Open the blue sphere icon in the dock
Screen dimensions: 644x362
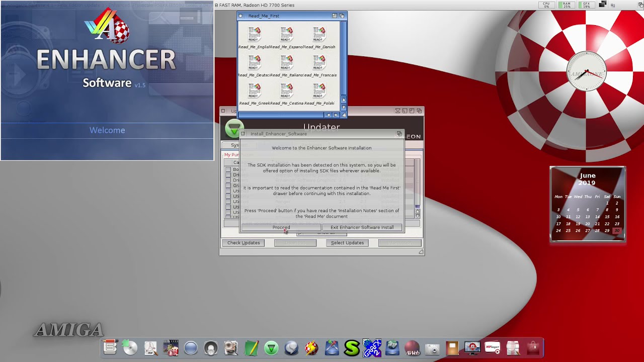pos(191,347)
